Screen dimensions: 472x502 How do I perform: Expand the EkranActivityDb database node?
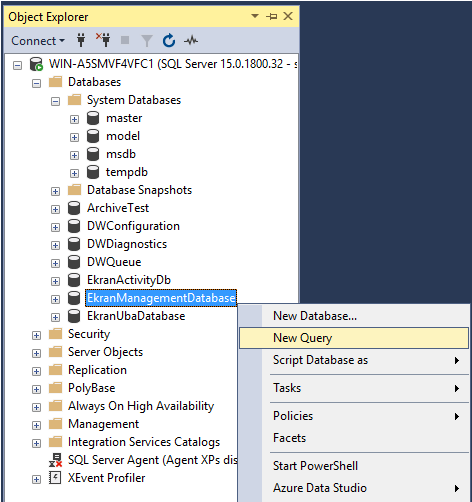[55, 281]
